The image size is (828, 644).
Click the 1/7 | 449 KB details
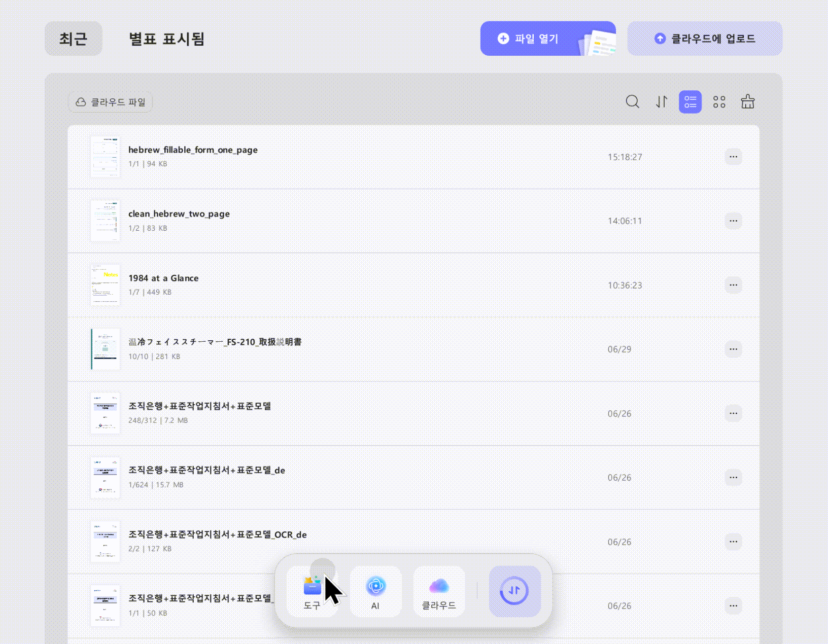(x=150, y=292)
